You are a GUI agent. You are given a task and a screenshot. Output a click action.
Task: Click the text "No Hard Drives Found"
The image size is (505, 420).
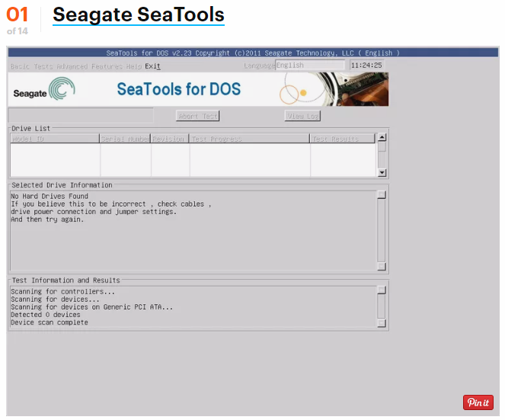50,196
